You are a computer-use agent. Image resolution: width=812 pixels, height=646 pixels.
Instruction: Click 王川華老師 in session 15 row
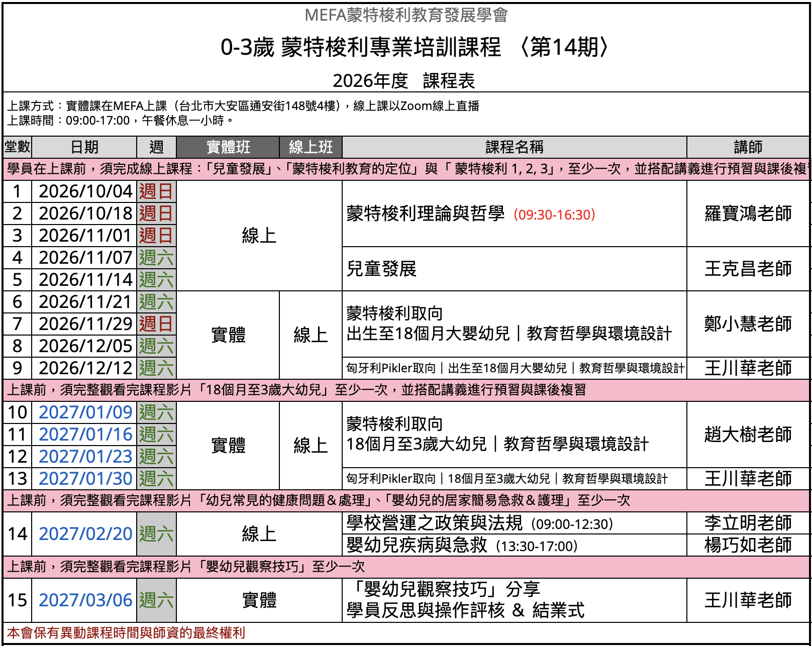[748, 600]
